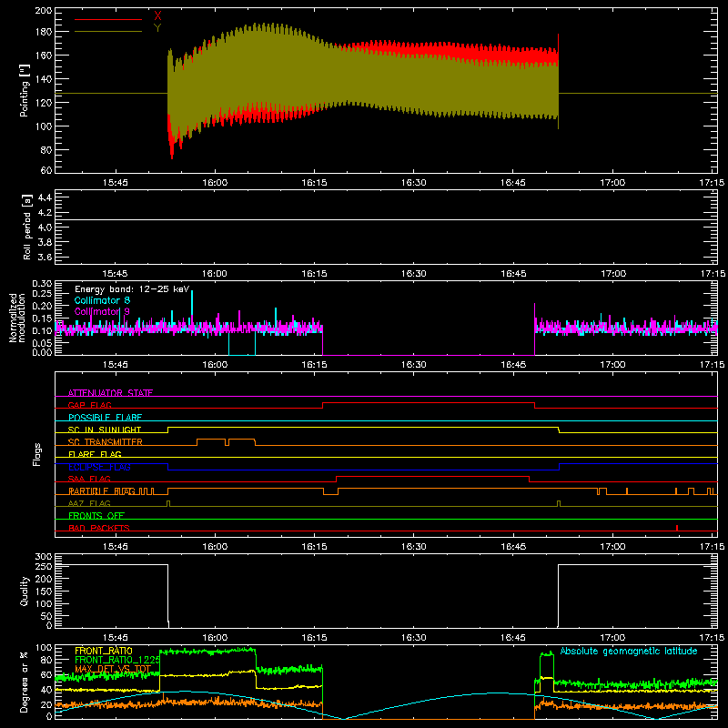Click the SC_IN_SUNLIGHT flag label
Image resolution: width=728 pixels, height=728 pixels.
pos(105,430)
